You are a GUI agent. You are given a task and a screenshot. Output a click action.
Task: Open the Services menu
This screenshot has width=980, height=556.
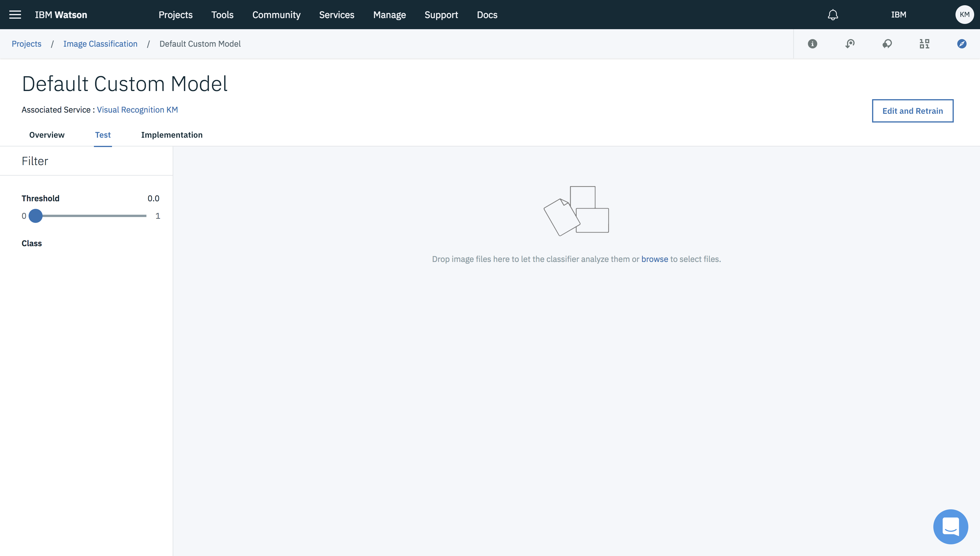point(336,15)
